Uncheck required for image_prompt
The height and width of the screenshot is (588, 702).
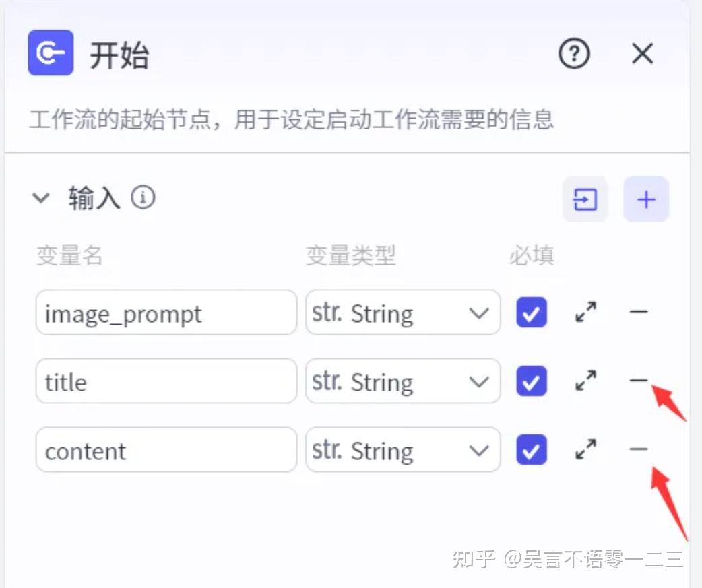(532, 313)
